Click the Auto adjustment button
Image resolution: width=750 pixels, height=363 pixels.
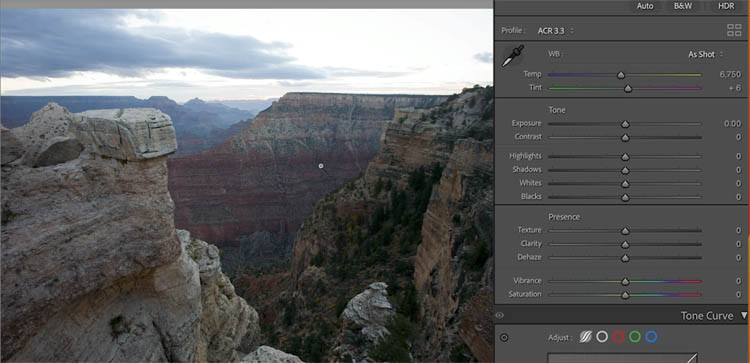645,7
